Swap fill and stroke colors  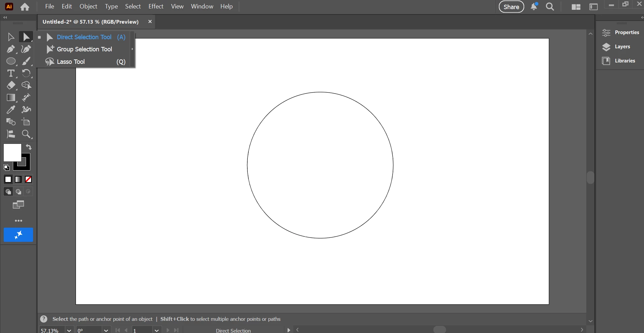(29, 147)
